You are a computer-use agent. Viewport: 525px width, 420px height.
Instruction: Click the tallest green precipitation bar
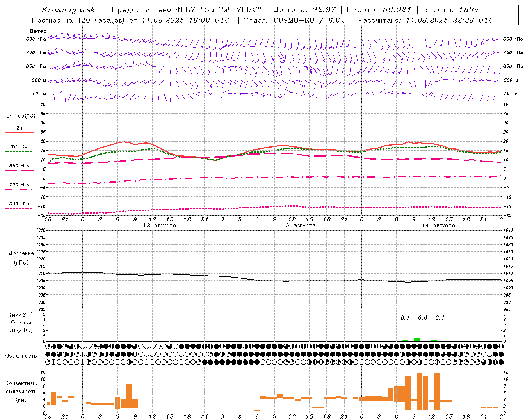click(417, 339)
